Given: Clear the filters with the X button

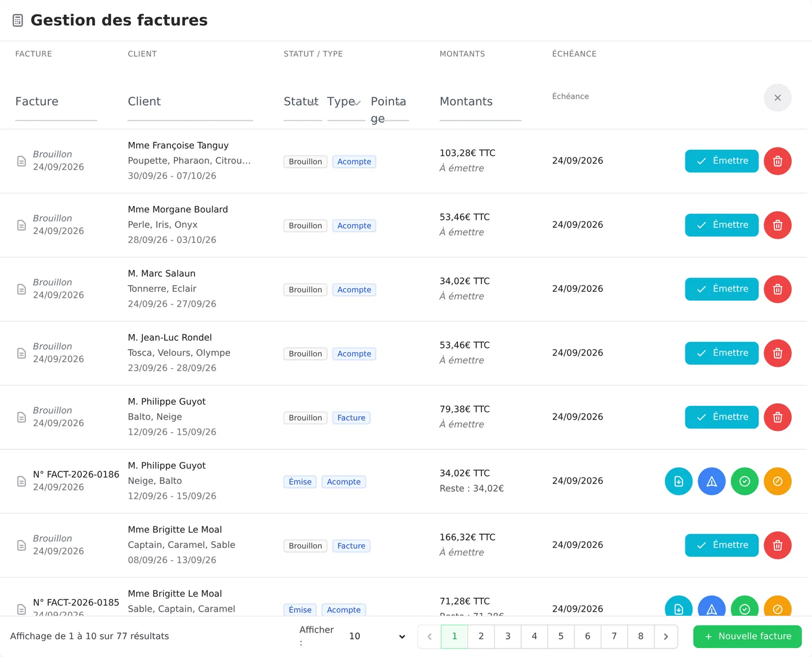Looking at the screenshot, I should click(x=777, y=98).
